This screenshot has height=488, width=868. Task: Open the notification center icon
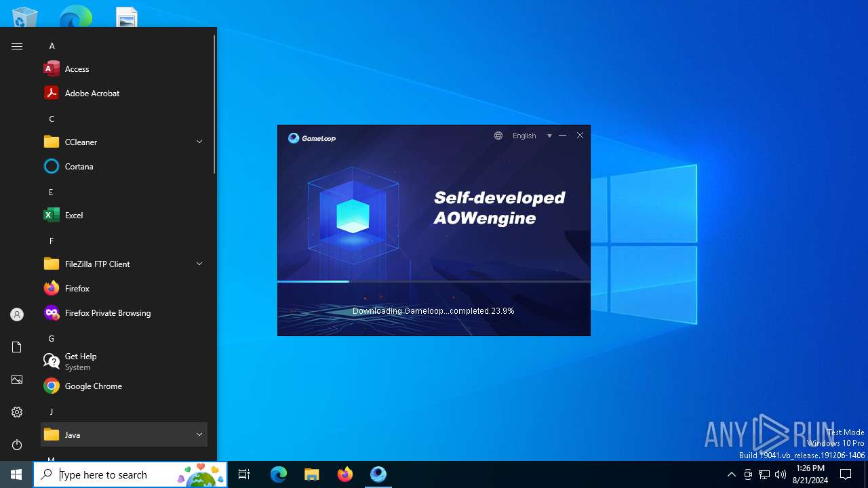pos(846,474)
